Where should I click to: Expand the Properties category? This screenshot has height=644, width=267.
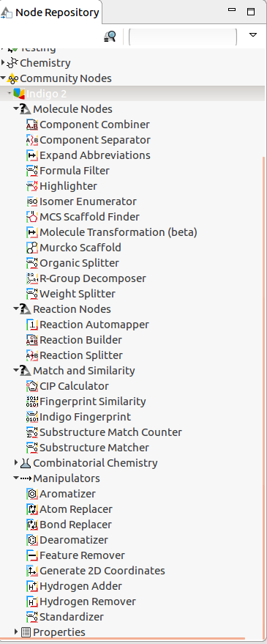click(16, 632)
